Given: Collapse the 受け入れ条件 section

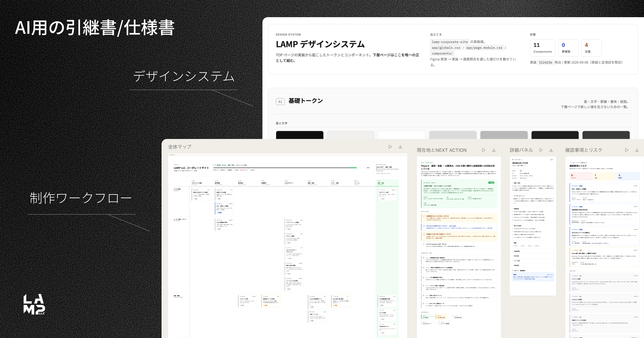Looking at the screenshot, I should 517,226.
